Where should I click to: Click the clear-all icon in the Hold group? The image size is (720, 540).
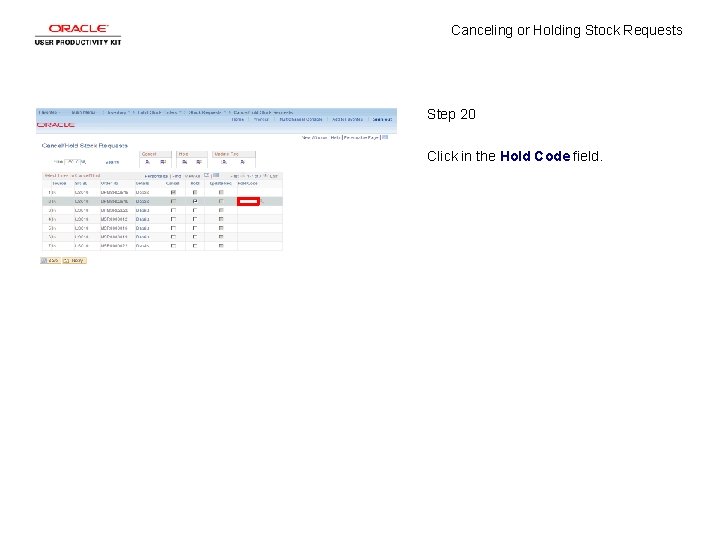tap(199, 162)
